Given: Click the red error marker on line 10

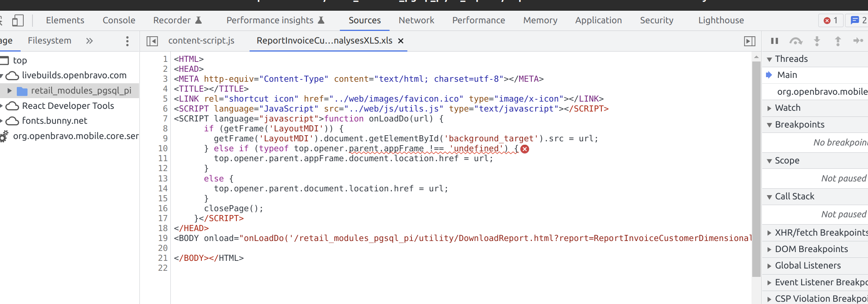Looking at the screenshot, I should pos(525,149).
